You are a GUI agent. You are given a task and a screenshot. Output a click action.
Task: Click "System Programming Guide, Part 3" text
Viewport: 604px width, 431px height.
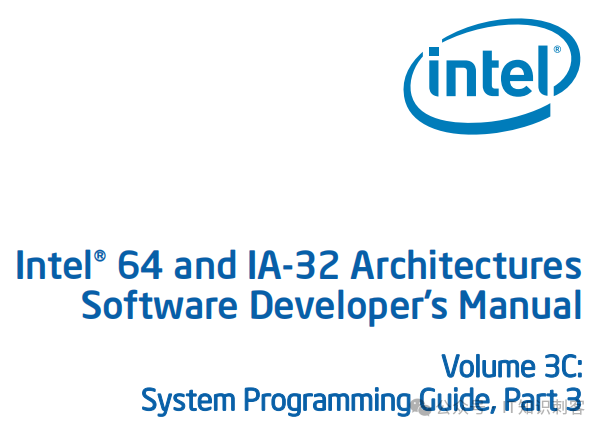[362, 401]
